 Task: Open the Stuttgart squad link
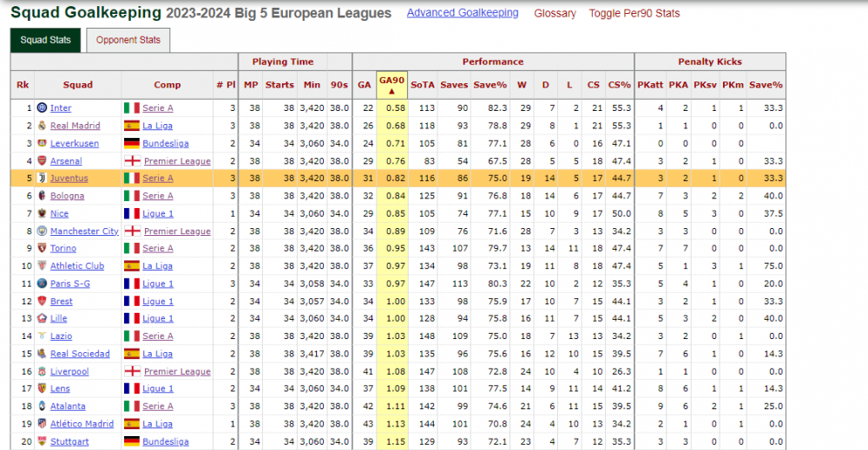(69, 442)
